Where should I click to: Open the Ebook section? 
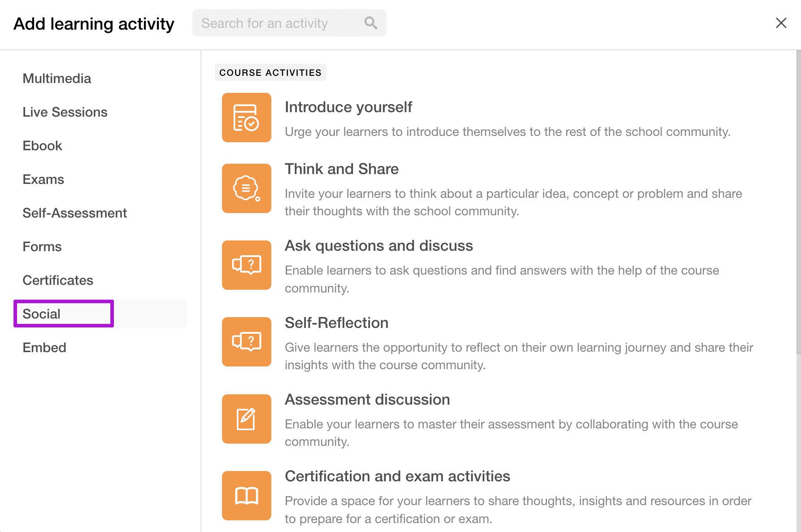tap(42, 145)
